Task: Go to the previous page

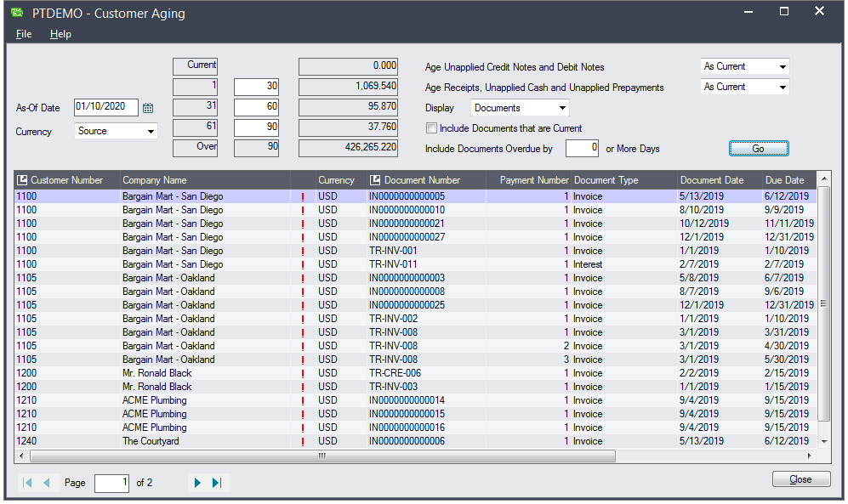Action: (x=47, y=483)
